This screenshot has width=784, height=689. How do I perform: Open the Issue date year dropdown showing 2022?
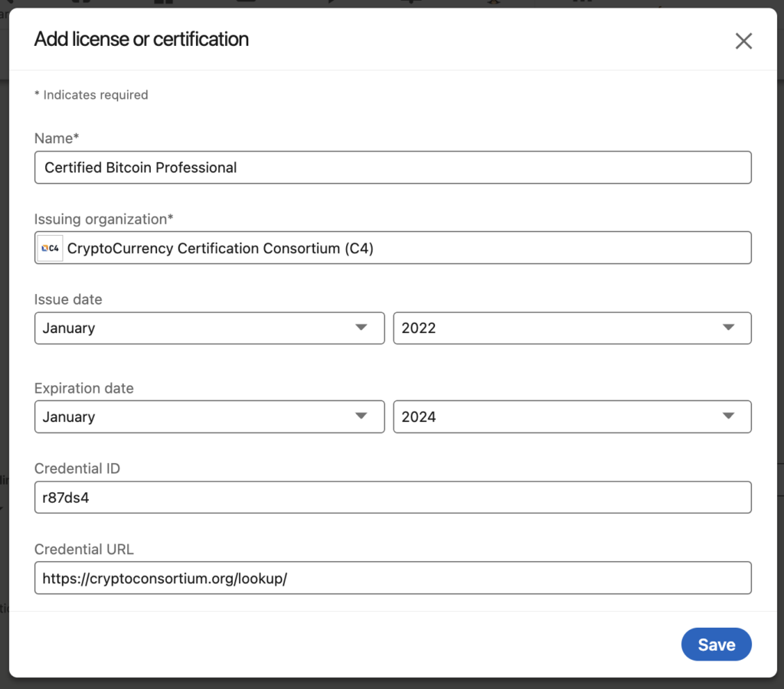572,328
